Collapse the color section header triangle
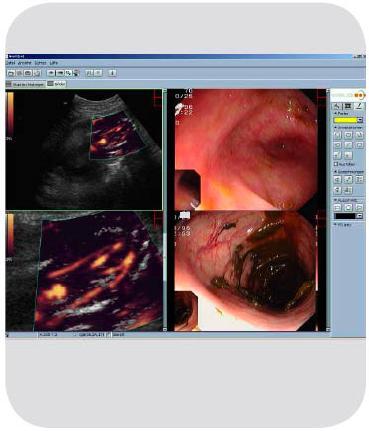 pos(336,113)
